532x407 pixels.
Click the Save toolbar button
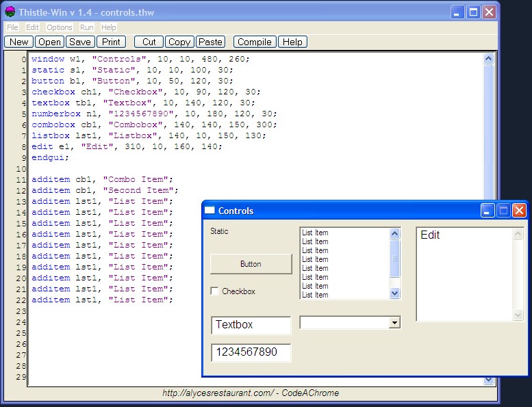[x=80, y=42]
